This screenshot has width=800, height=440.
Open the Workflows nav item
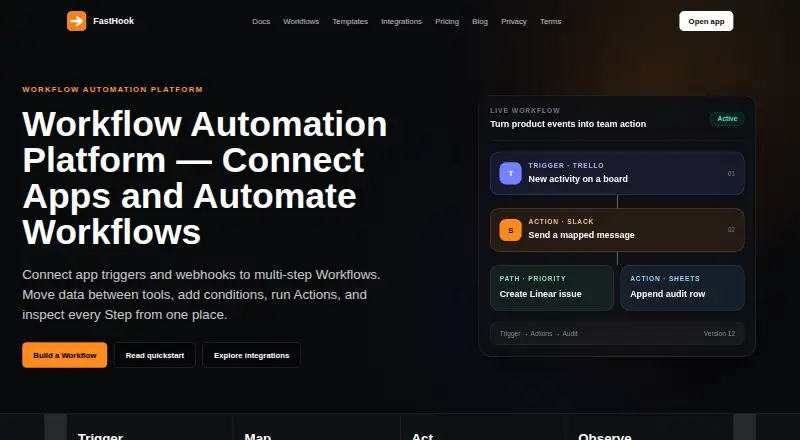[x=301, y=21]
